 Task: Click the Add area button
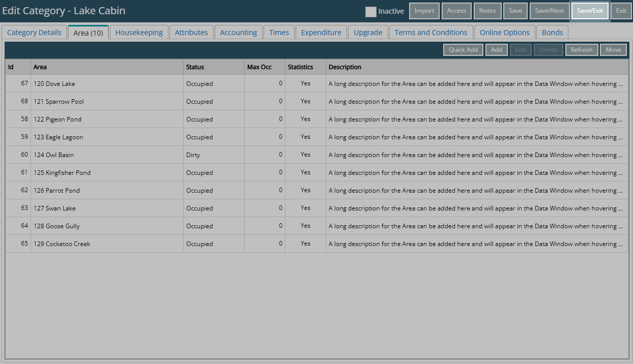(497, 50)
